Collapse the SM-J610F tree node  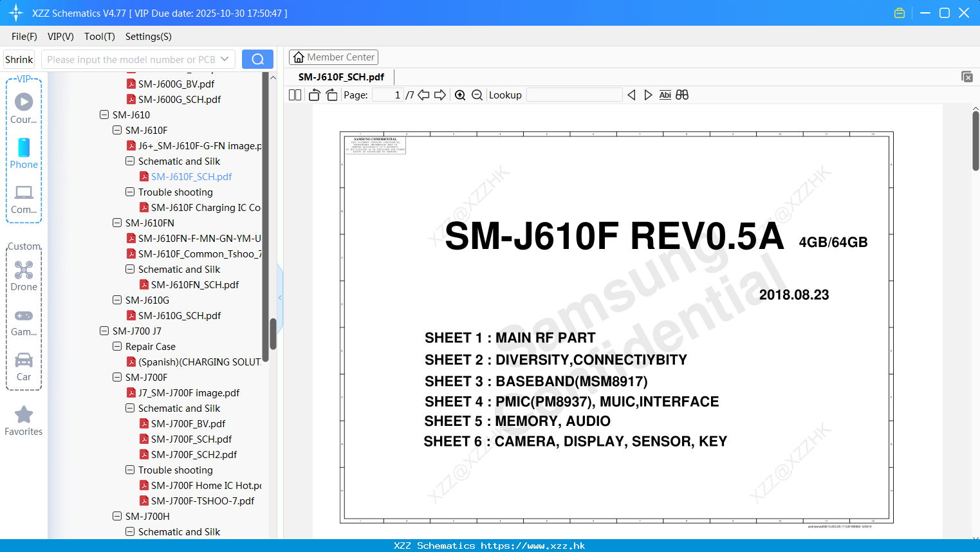[x=117, y=130]
